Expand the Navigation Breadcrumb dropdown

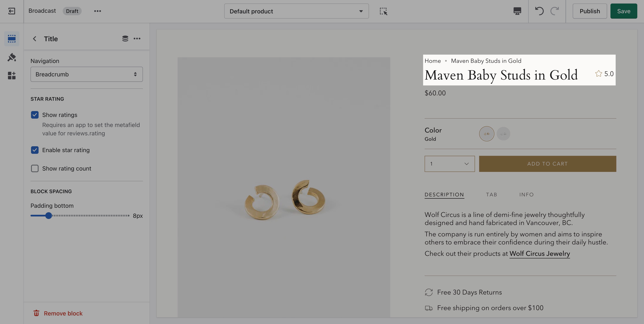87,74
